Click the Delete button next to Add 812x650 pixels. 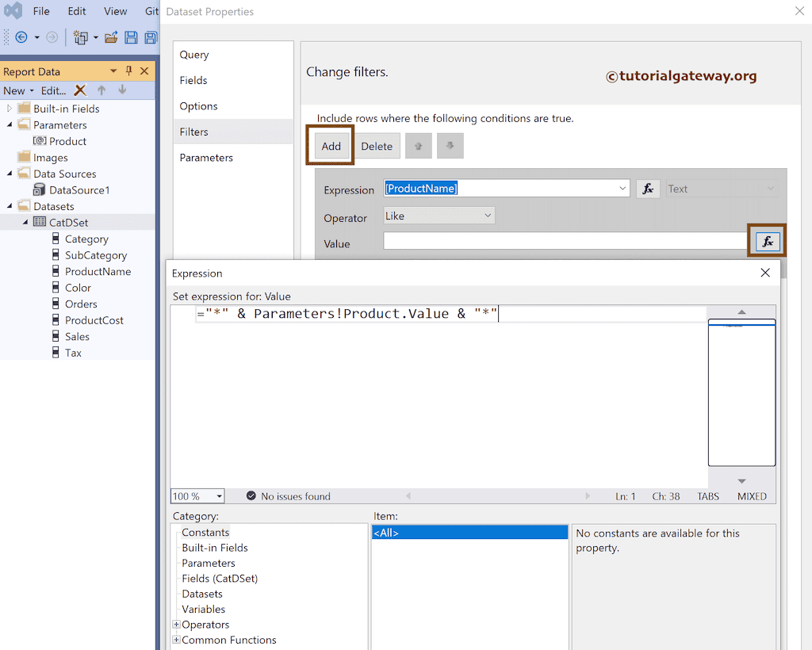point(377,146)
